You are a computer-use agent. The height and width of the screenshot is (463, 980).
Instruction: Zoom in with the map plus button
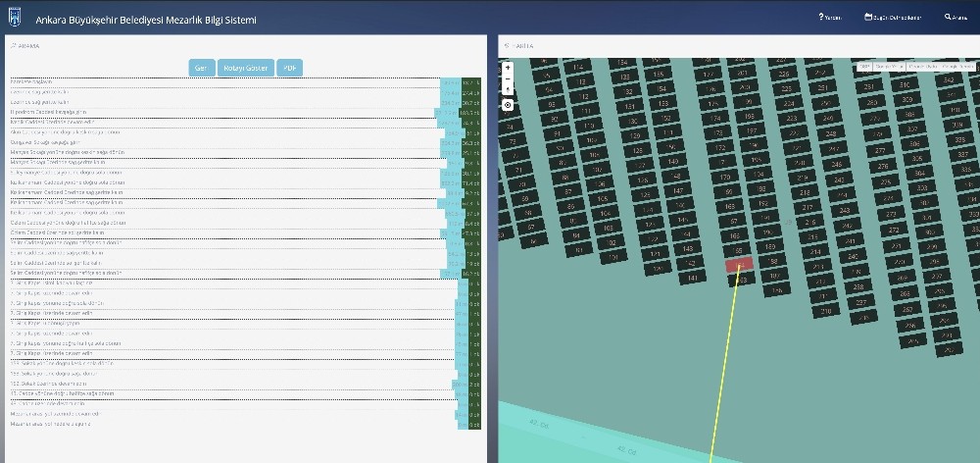pyautogui.click(x=508, y=67)
